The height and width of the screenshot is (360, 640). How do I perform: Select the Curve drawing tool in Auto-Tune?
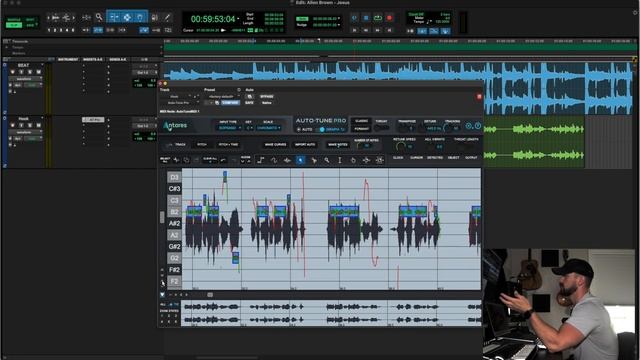coord(274,160)
